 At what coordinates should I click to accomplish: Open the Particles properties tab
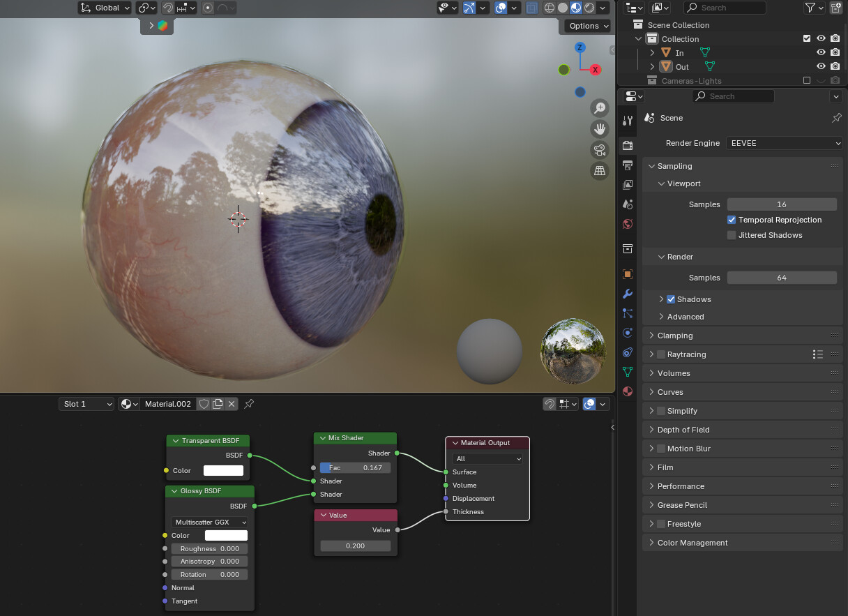(628, 313)
